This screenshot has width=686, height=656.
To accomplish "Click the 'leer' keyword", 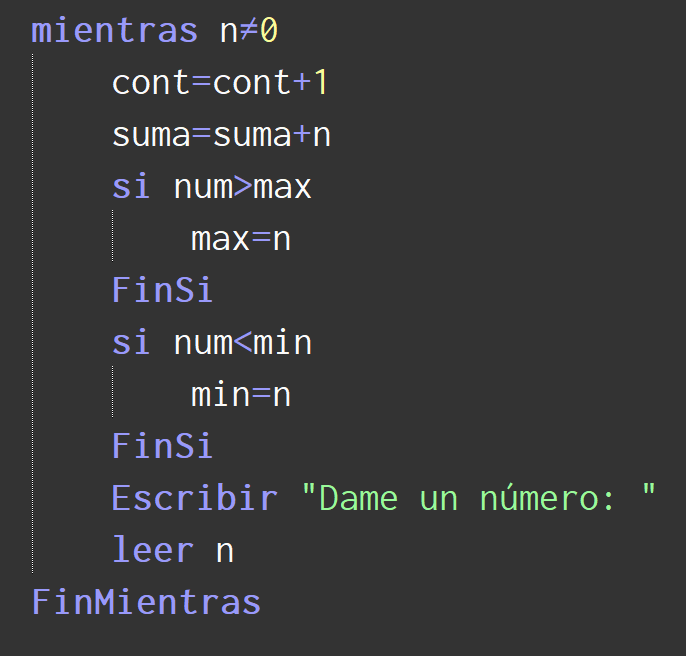I will click(153, 550).
